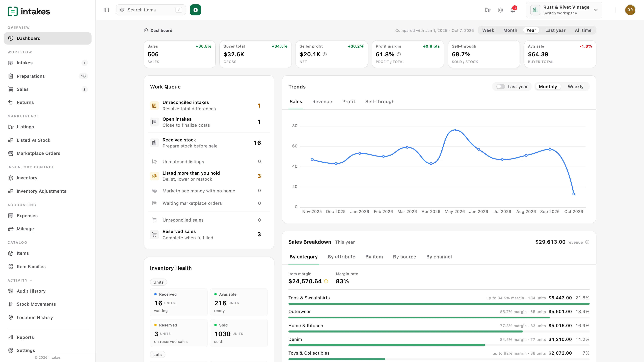Screen dimensions: 644x362
Task: Select the All time period filter
Action: [x=583, y=30]
